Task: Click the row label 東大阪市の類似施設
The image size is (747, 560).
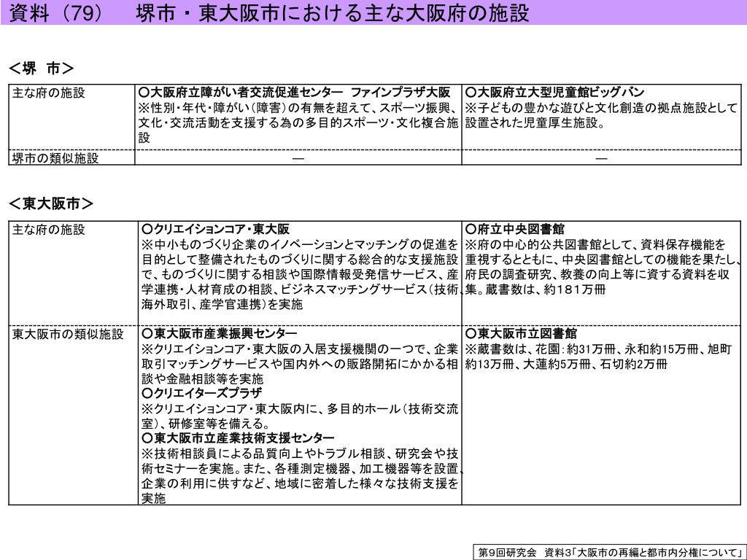Action: pos(68,334)
